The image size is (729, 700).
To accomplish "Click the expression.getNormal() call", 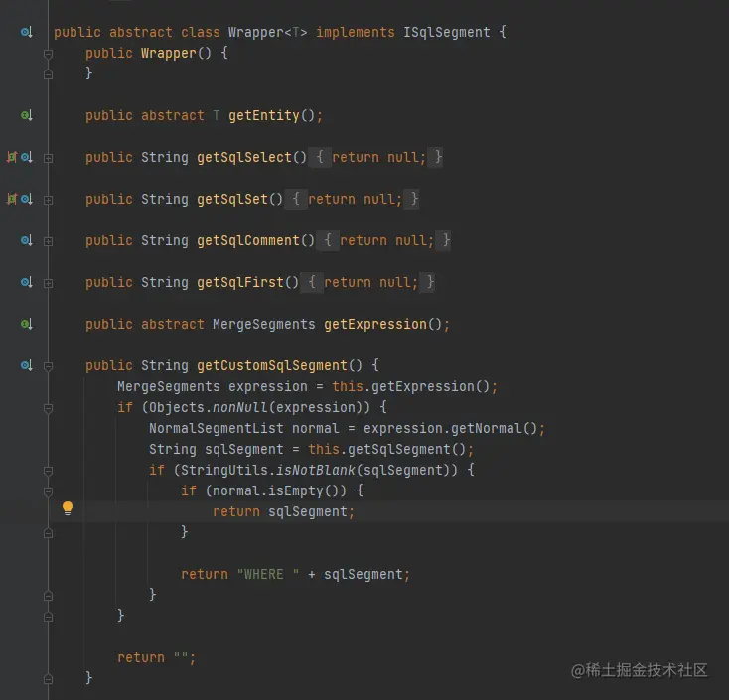I will click(x=450, y=428).
